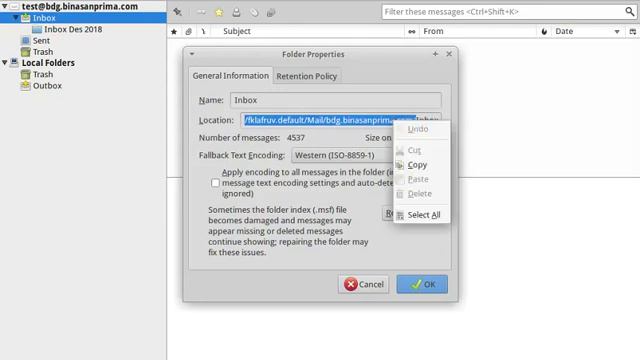Toggle the Tags quick filter icon
The width and height of the screenshot is (640, 360).
click(x=254, y=12)
